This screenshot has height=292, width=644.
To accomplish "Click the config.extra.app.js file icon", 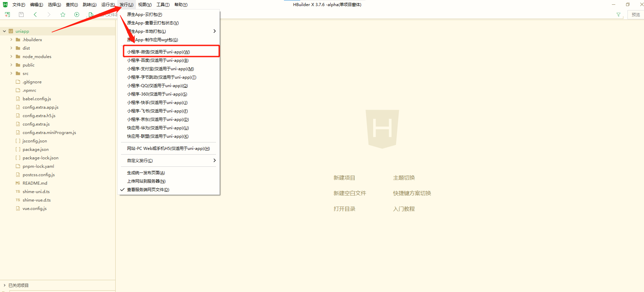I will tap(18, 107).
